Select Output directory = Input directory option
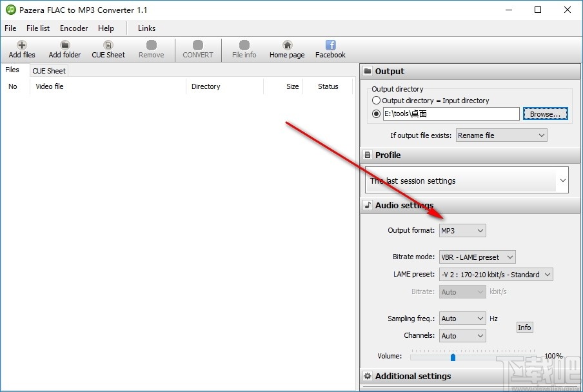 tap(376, 101)
